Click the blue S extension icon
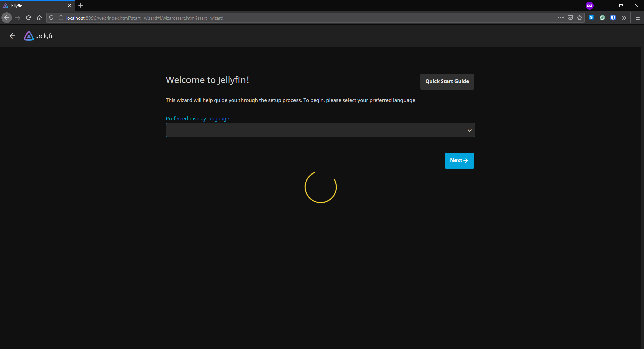This screenshot has width=644, height=349. click(591, 18)
